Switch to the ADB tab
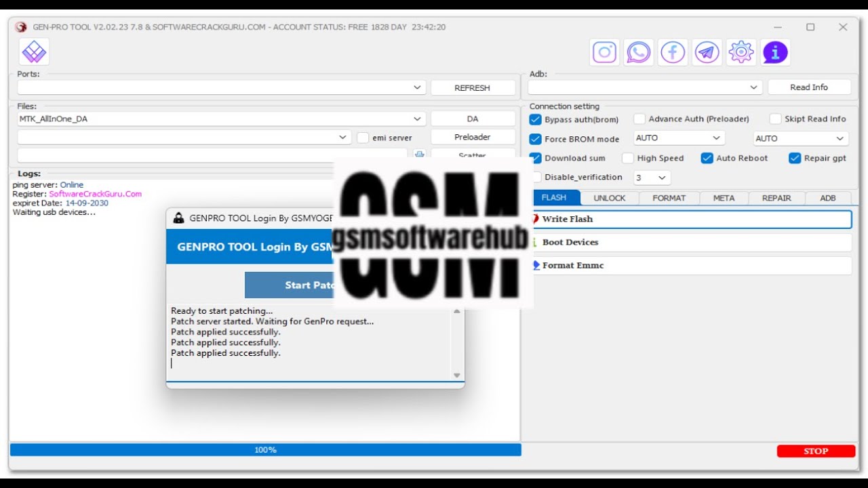The height and width of the screenshot is (488, 868). pyautogui.click(x=828, y=198)
